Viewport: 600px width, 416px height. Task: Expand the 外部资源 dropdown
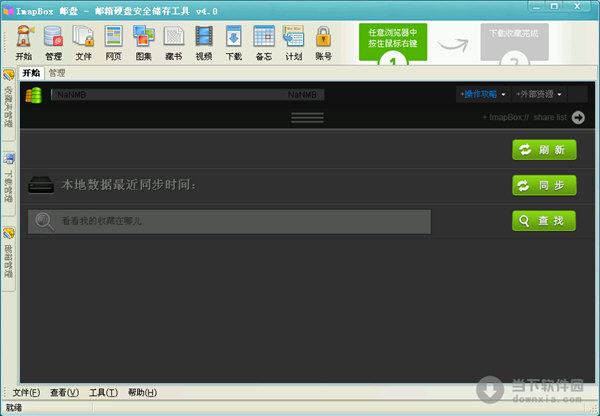pyautogui.click(x=539, y=94)
